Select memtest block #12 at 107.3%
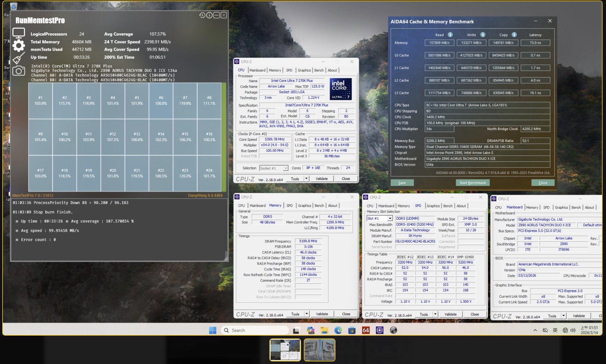Image resolution: width=606 pixels, height=364 pixels. [x=113, y=137]
